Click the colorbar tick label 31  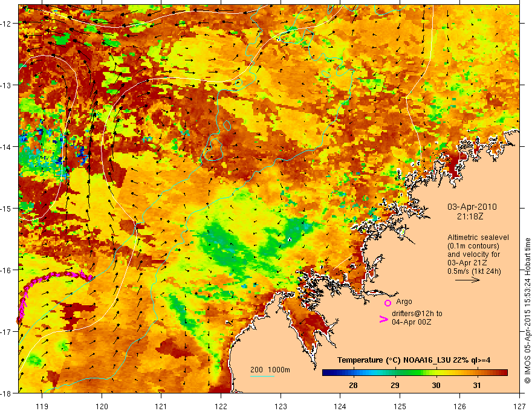click(477, 385)
